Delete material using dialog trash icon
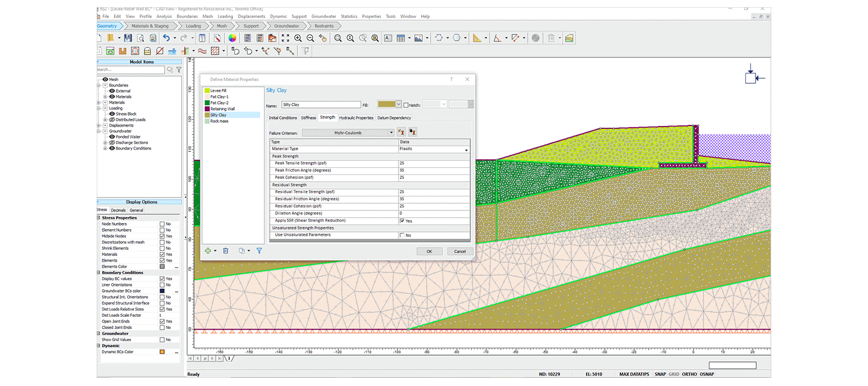 pos(225,251)
